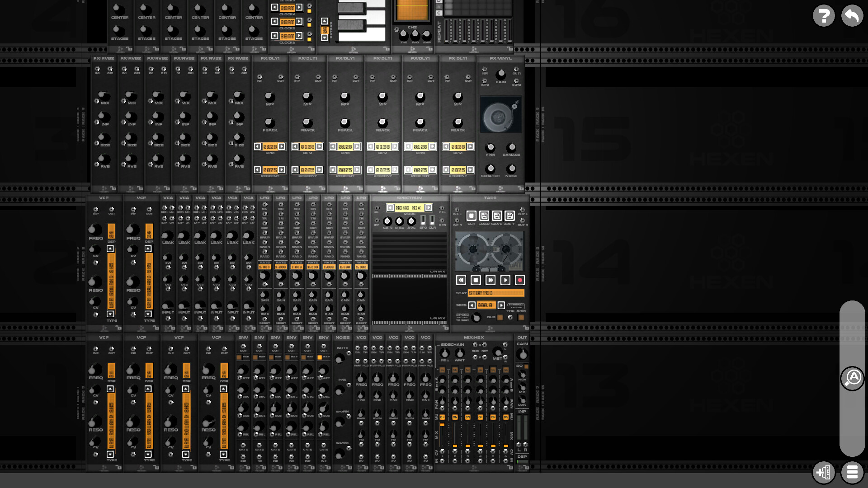Image resolution: width=868 pixels, height=488 pixels.
Task: Click the undo arrow icon at top right
Action: pyautogui.click(x=852, y=15)
